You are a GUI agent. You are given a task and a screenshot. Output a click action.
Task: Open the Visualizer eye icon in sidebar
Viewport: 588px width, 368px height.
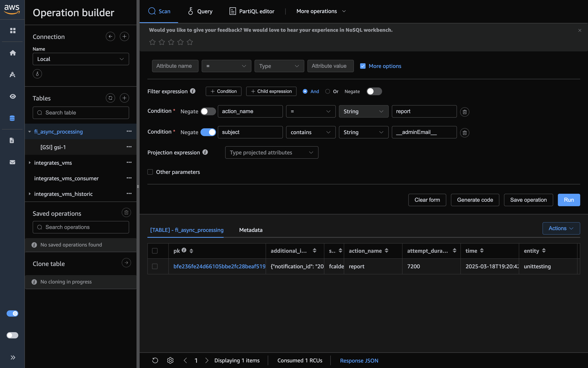coord(13,96)
